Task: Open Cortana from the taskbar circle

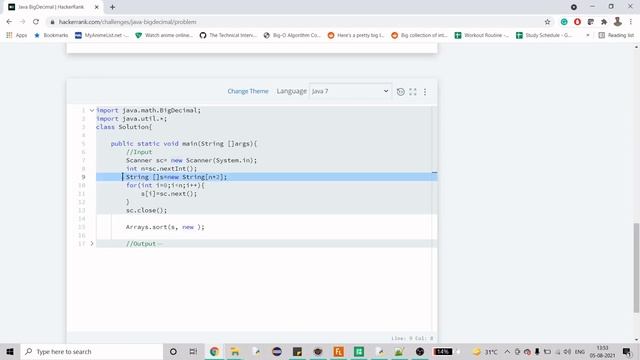Action: 173,351
